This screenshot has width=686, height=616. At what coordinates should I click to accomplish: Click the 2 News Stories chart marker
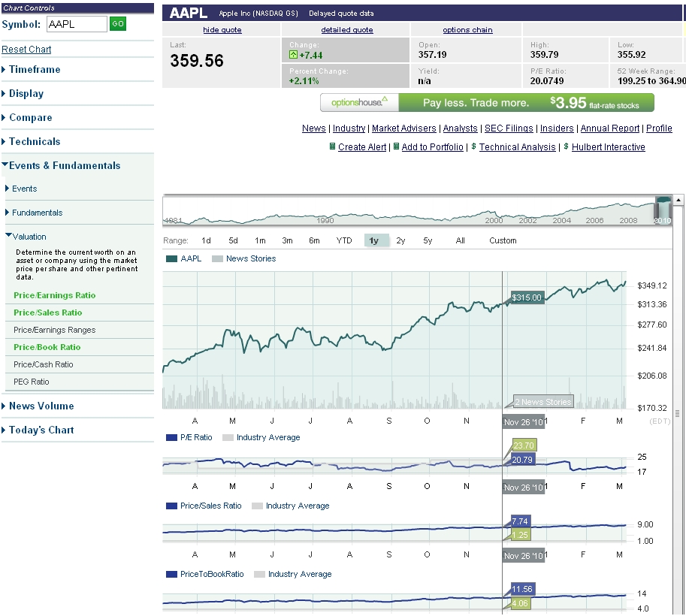click(x=543, y=402)
